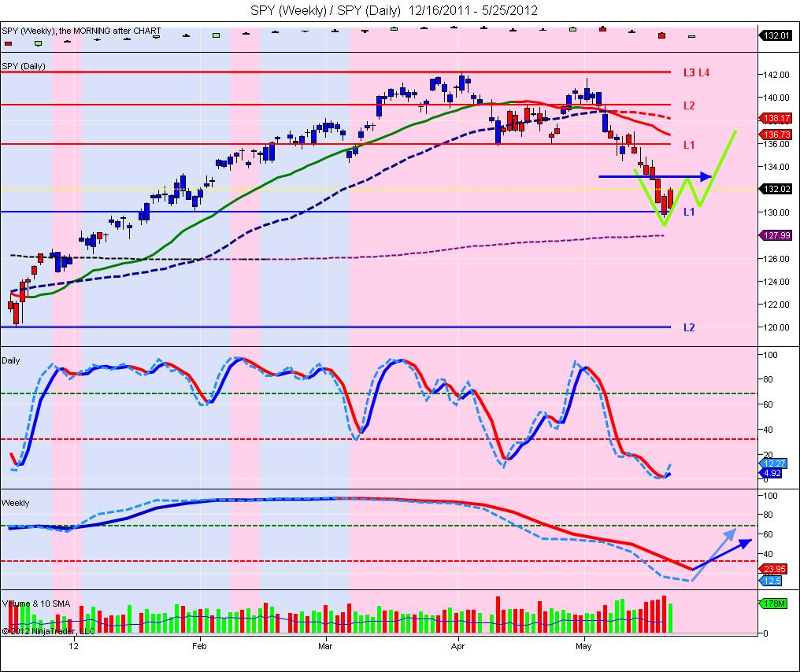
Task: Click the blue L1 support label
Action: pos(689,212)
